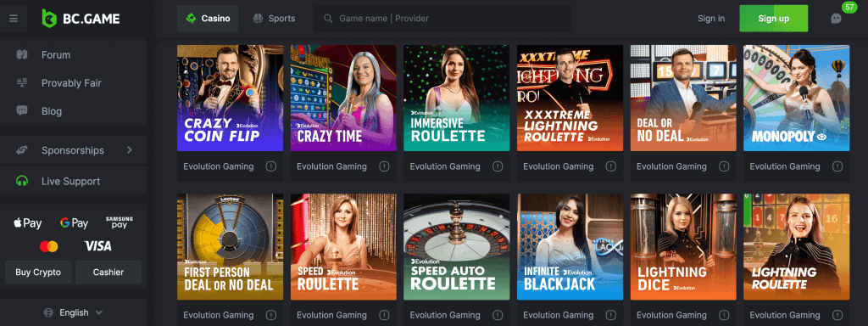Open the English language dropdown
868x326 pixels.
click(73, 312)
